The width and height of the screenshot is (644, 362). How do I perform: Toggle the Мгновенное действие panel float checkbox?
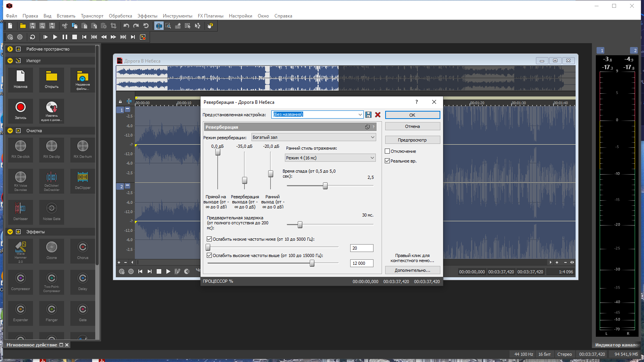click(61, 345)
